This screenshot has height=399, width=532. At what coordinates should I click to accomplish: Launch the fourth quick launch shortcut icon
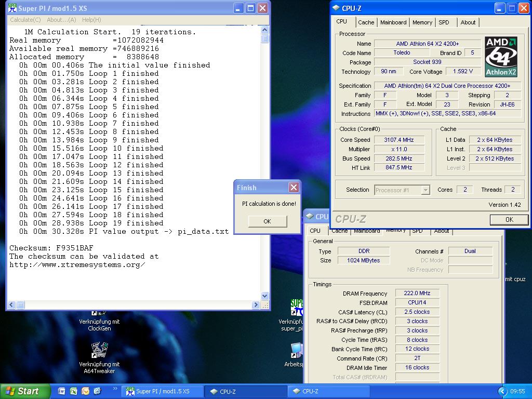pos(97,391)
